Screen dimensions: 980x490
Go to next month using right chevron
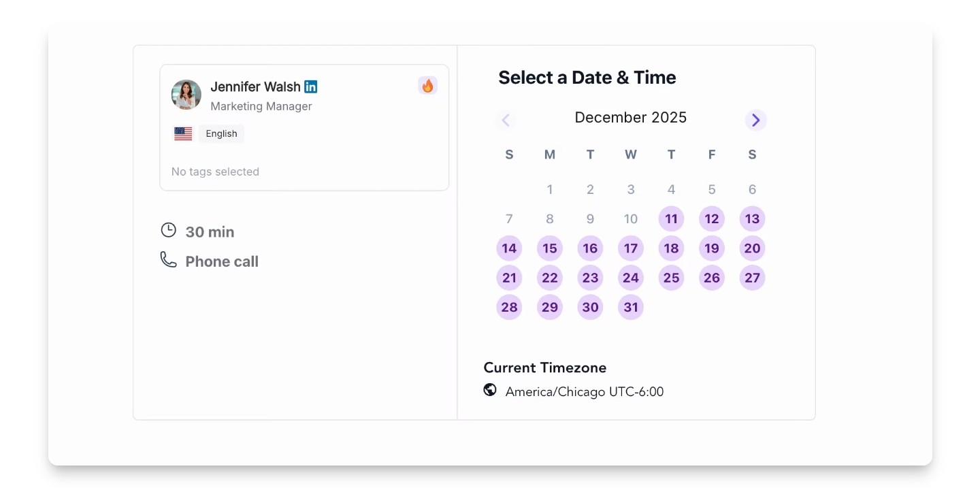[755, 120]
